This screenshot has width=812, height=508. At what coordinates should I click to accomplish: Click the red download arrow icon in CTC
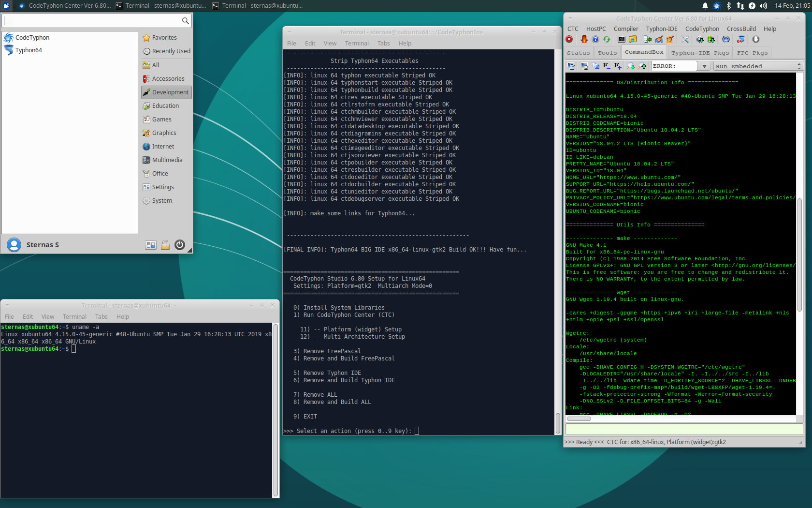pos(584,39)
